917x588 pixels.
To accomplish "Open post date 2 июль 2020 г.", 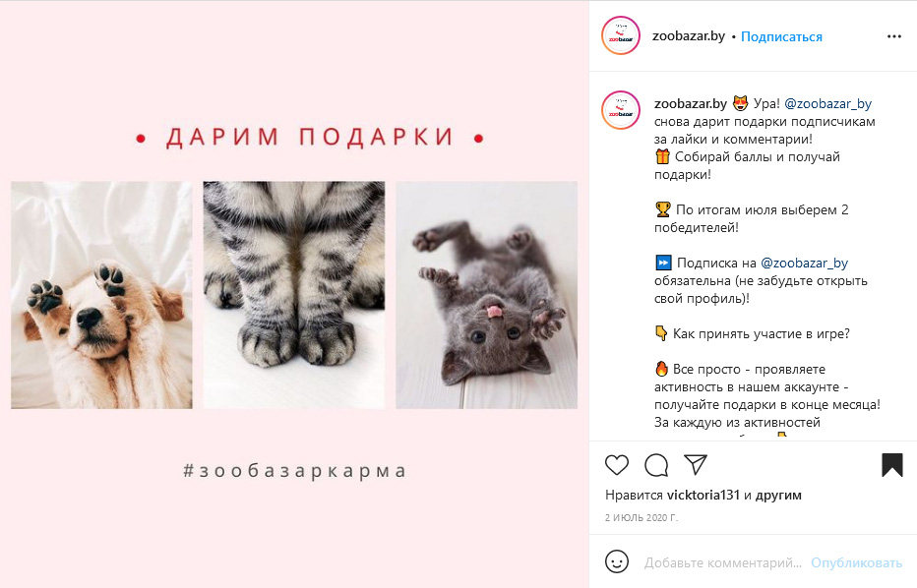I will 642,517.
